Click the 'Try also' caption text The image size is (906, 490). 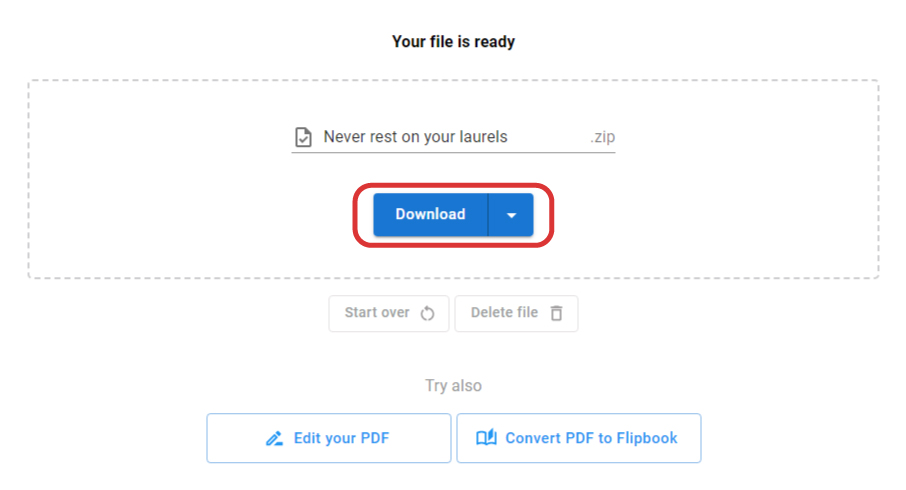[x=453, y=385]
